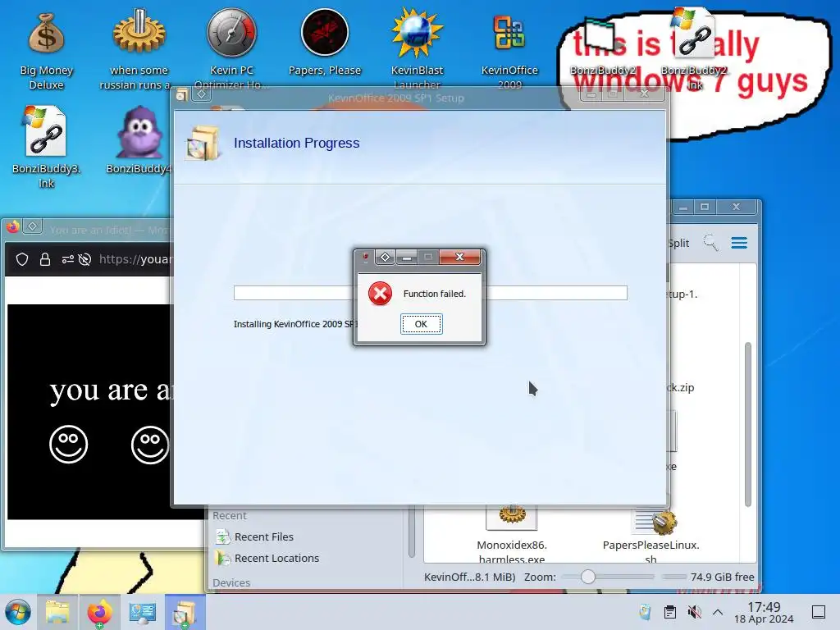This screenshot has width=840, height=630.
Task: Select the purple BonziBuddy4 desktop icon
Action: point(139,140)
